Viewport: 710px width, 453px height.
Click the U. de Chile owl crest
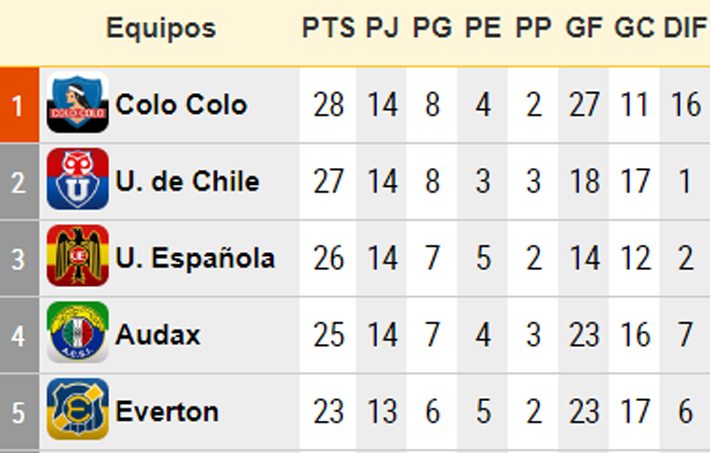click(77, 179)
